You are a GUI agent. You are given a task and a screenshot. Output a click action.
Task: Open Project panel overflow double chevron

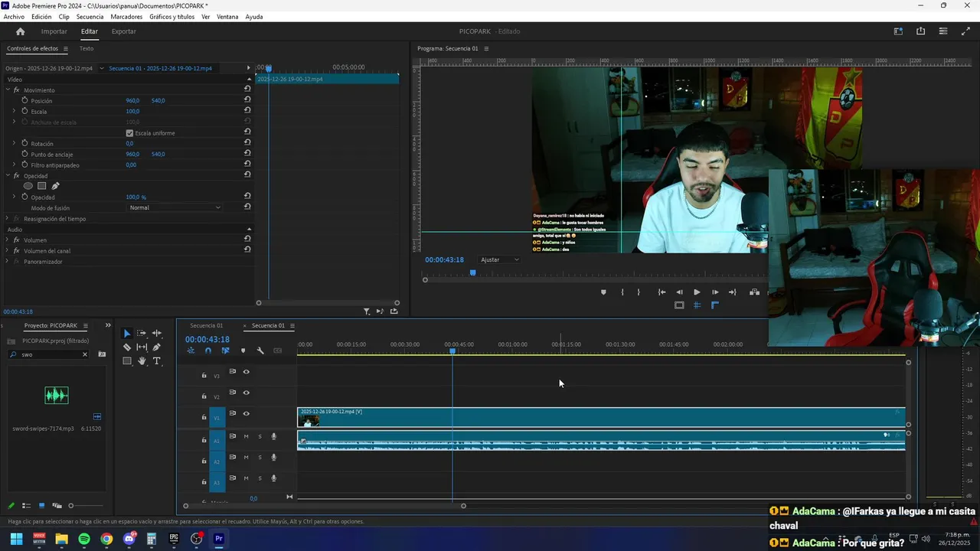(x=108, y=325)
